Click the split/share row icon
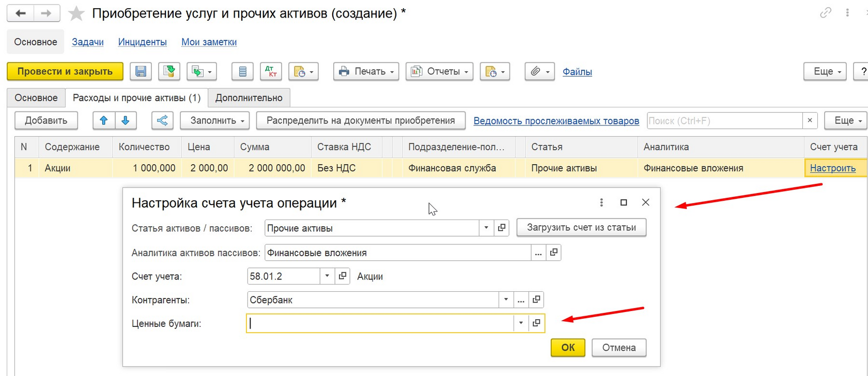Image resolution: width=868 pixels, height=376 pixels. tap(162, 120)
